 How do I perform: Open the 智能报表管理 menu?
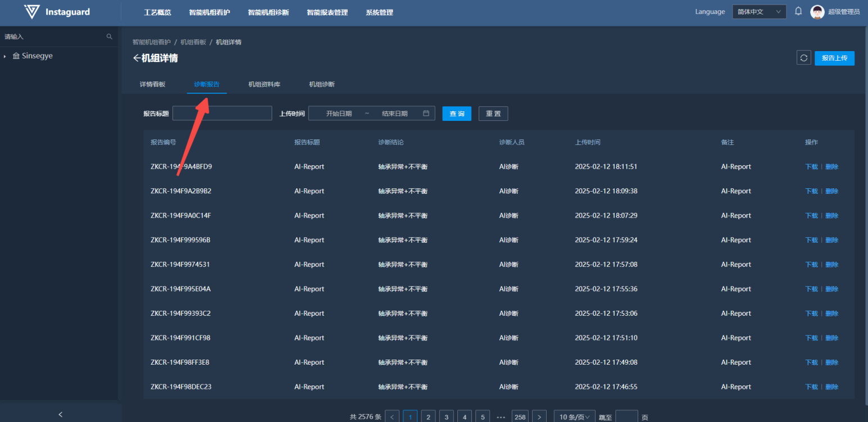tap(327, 12)
